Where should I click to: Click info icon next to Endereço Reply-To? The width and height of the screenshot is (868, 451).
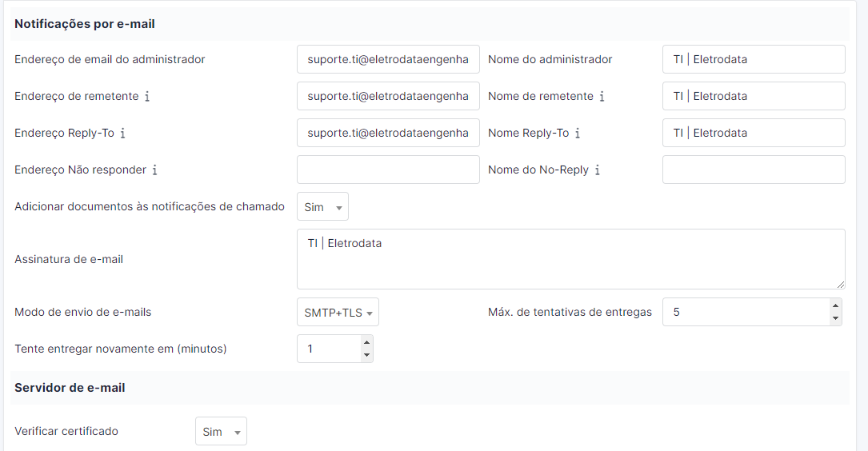pos(123,134)
